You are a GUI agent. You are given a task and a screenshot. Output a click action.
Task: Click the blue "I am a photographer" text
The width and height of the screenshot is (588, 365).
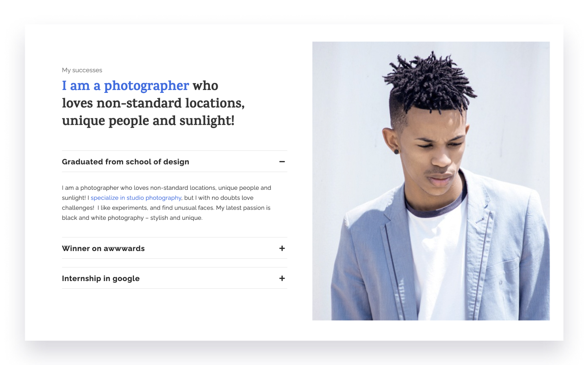(x=125, y=86)
